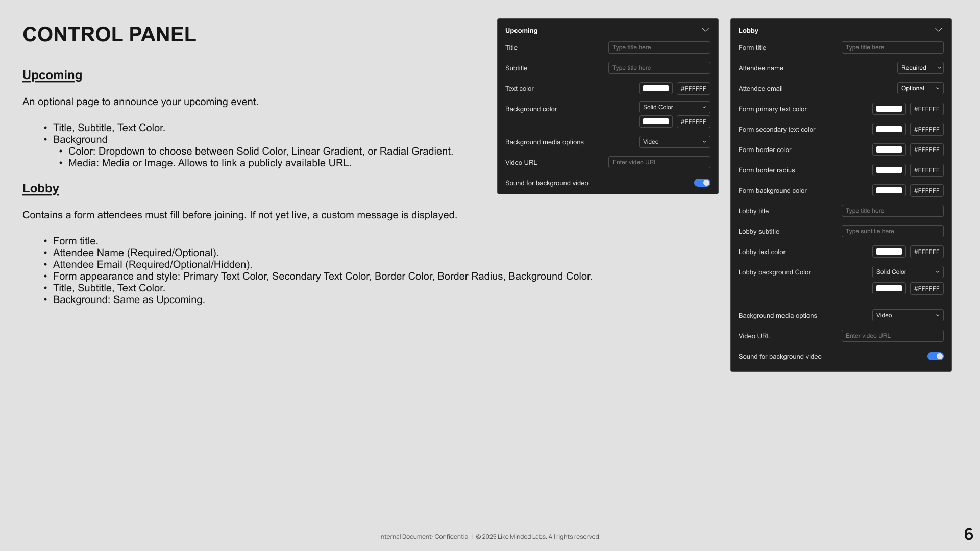Click the Lobby text color swatch
This screenshot has width=980, height=551.
[889, 252]
